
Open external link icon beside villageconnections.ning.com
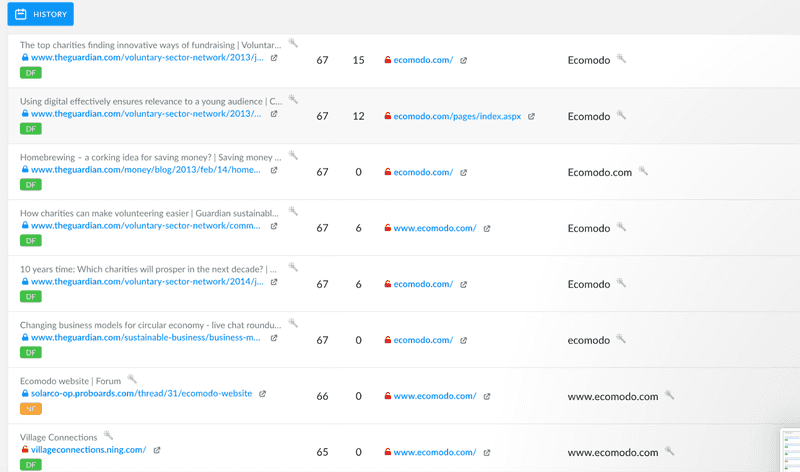[x=157, y=450]
